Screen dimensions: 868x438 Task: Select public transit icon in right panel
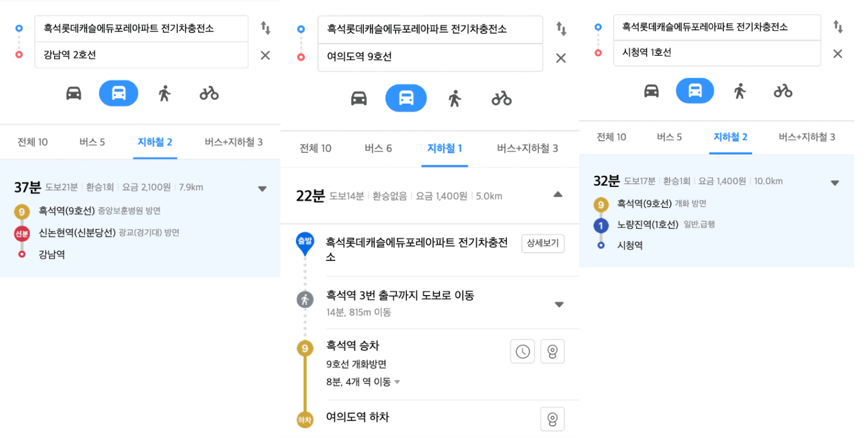695,91
